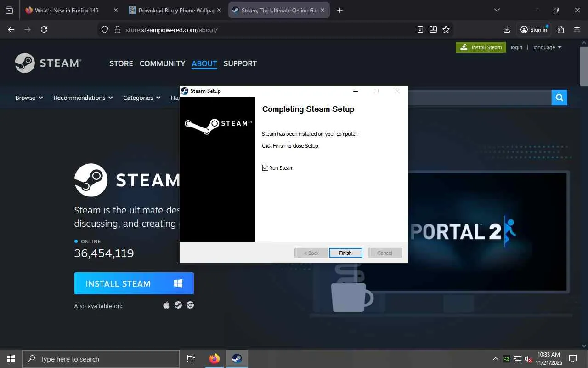Click the Steam logo in header
The width and height of the screenshot is (588, 368).
click(48, 63)
